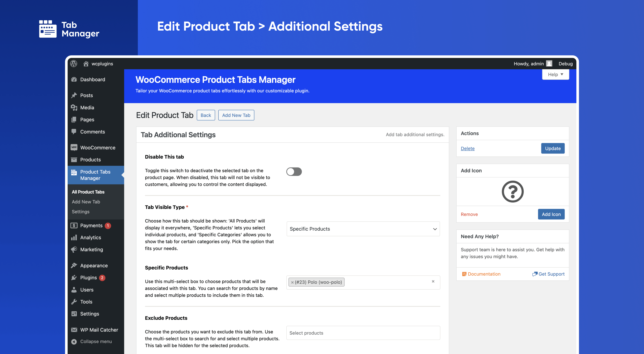Viewport: 644px width, 354px height.
Task: Open Settings under Product Tabs Manager
Action: point(80,212)
